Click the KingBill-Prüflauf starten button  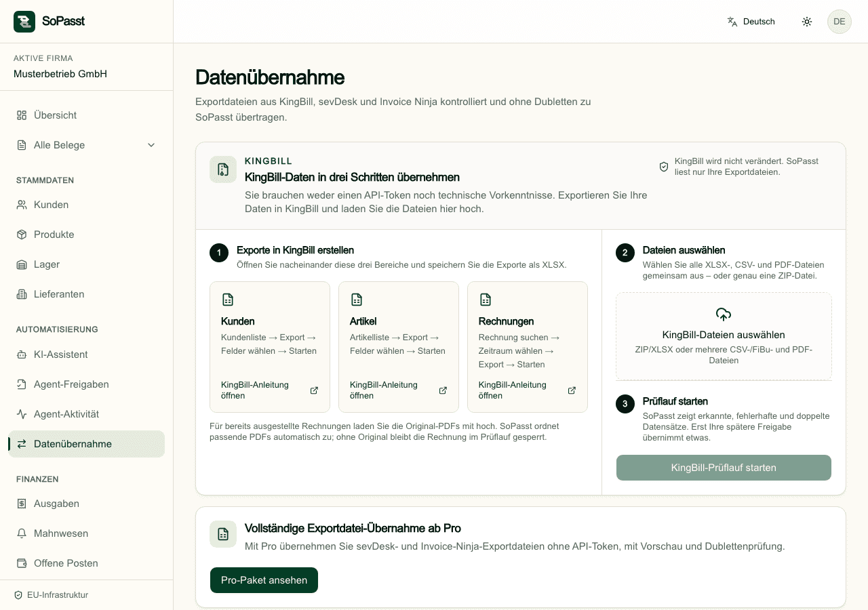pyautogui.click(x=724, y=468)
